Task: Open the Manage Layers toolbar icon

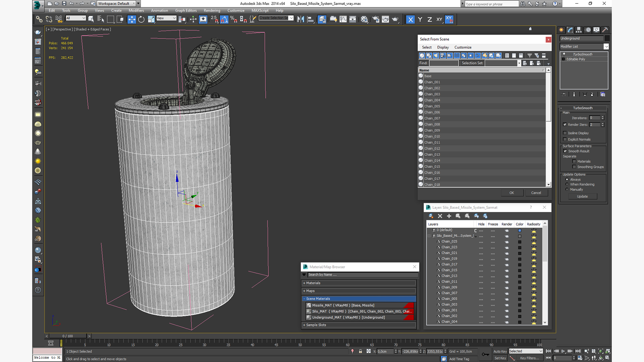Action: pyautogui.click(x=322, y=19)
